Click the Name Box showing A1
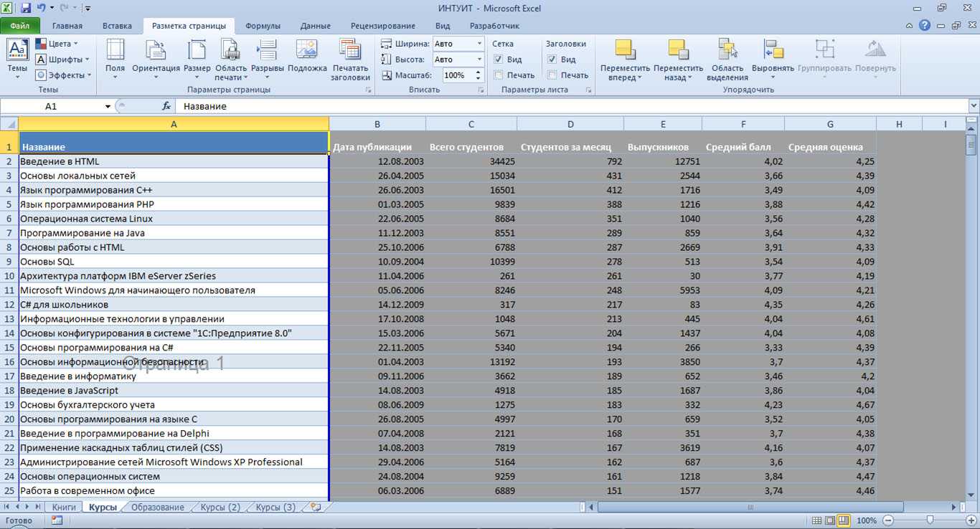980x529 pixels. [x=52, y=106]
